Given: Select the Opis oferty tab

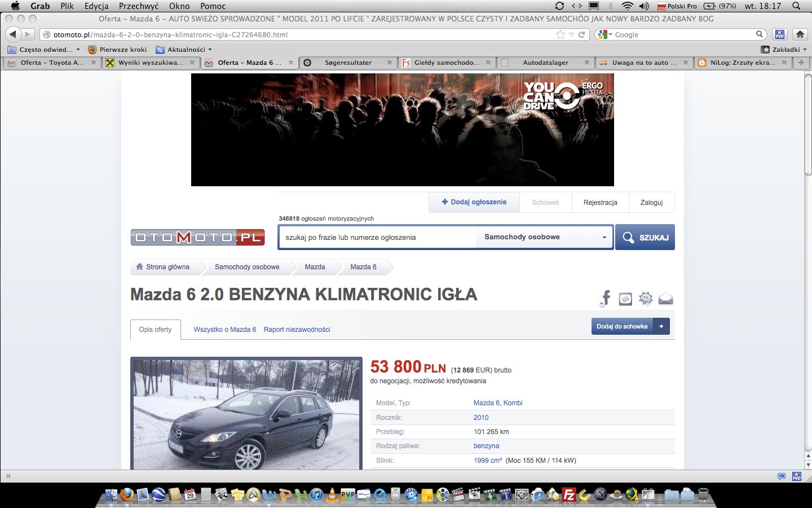Looking at the screenshot, I should [x=155, y=330].
